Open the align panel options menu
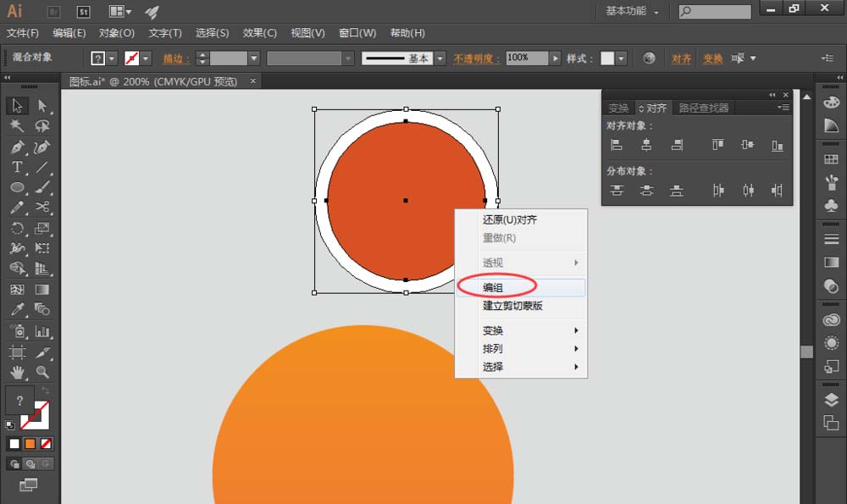 tap(783, 108)
